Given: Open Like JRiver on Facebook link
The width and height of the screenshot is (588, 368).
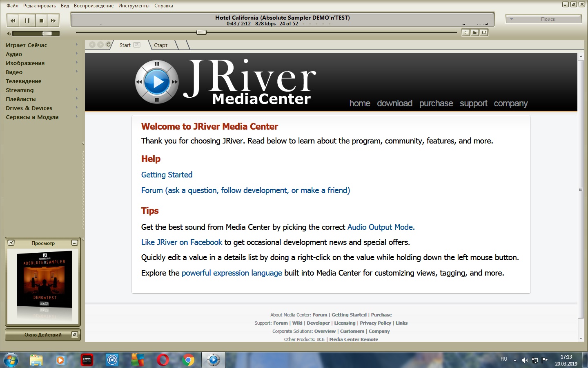Looking at the screenshot, I should [182, 242].
